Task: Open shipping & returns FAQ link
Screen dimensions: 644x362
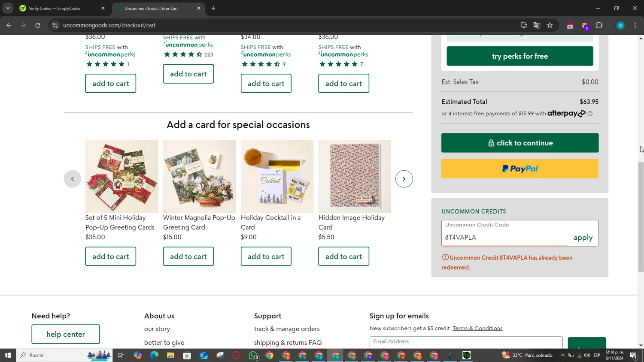Action: (x=288, y=343)
